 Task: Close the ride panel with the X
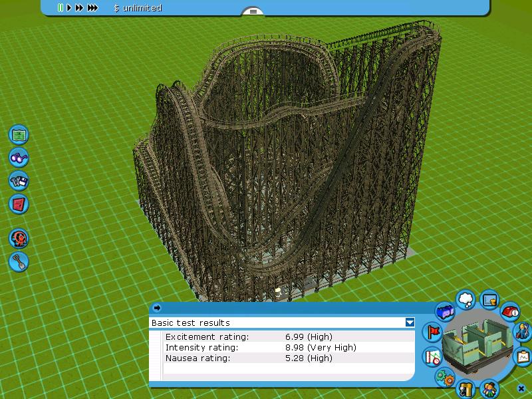tap(521, 388)
